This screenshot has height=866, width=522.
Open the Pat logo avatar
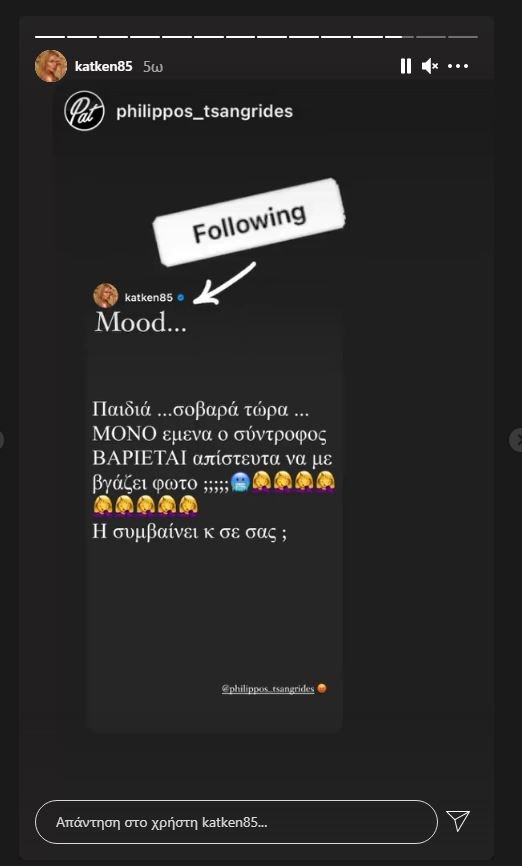84,111
